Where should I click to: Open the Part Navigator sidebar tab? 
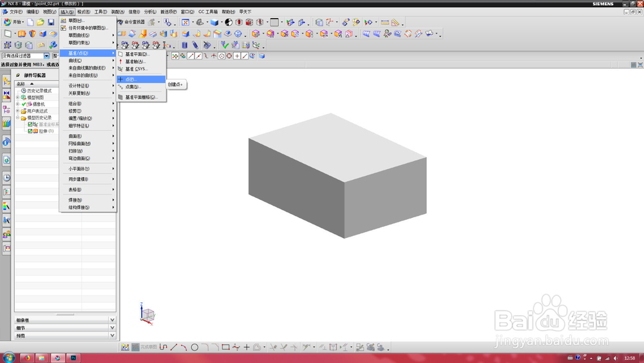pos(6,109)
